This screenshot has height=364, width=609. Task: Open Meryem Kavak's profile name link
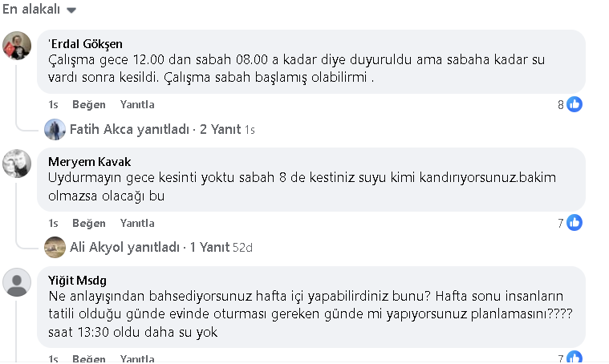point(87,162)
